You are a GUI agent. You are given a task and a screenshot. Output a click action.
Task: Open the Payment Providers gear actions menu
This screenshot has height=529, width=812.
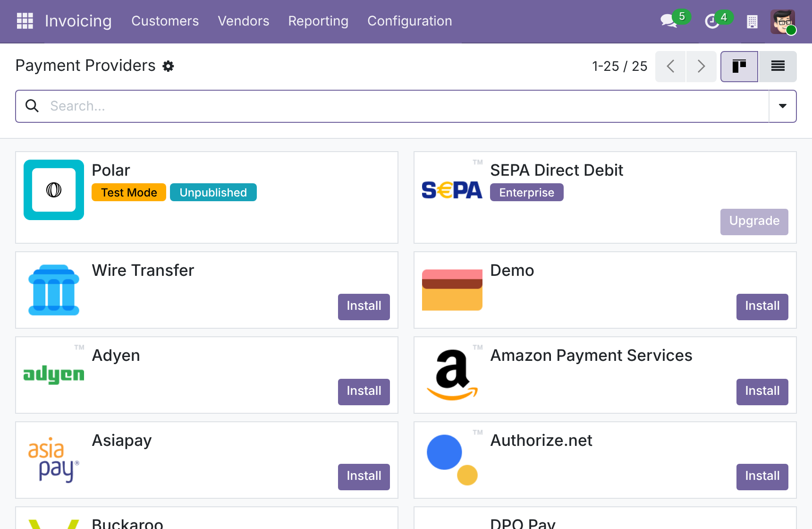(x=168, y=66)
